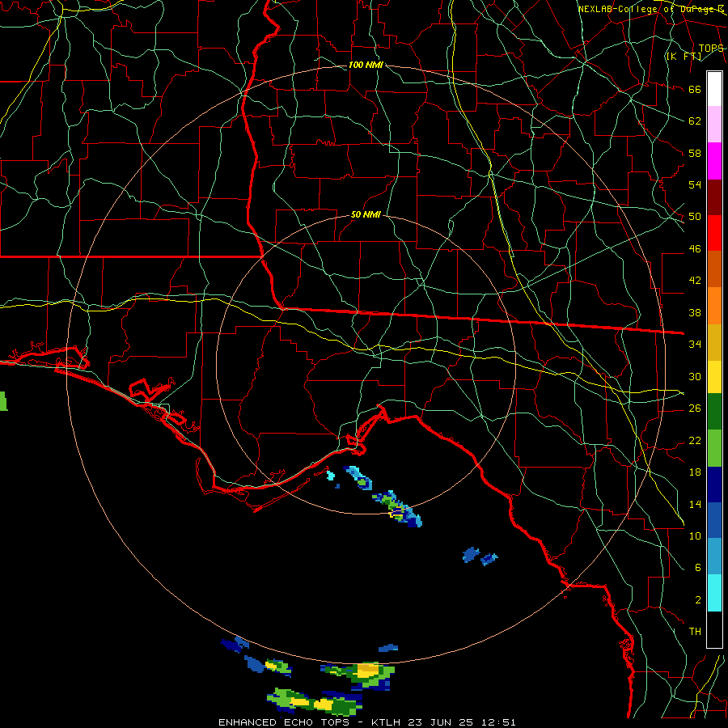The height and width of the screenshot is (728, 728).
Task: Click the gold 38 legend swatch
Action: tap(714, 342)
